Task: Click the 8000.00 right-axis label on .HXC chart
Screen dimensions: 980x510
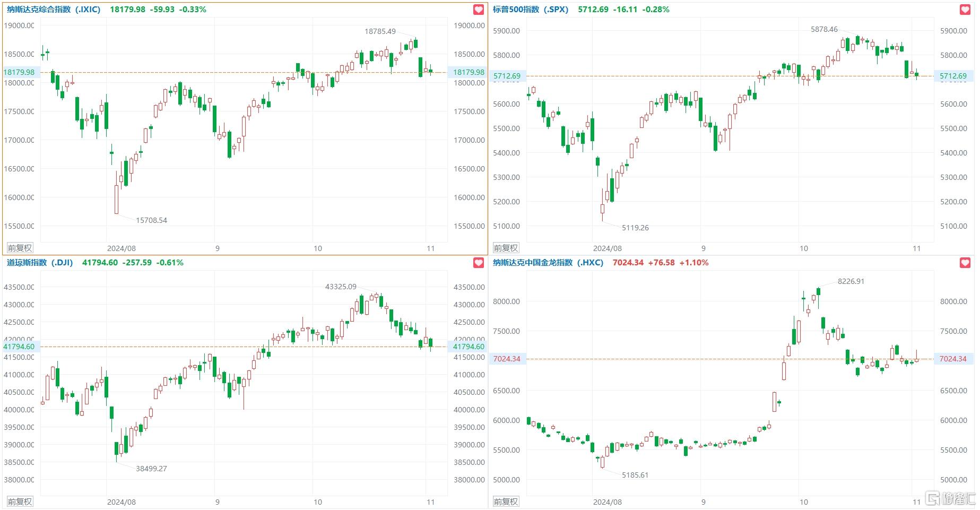Action: (953, 301)
